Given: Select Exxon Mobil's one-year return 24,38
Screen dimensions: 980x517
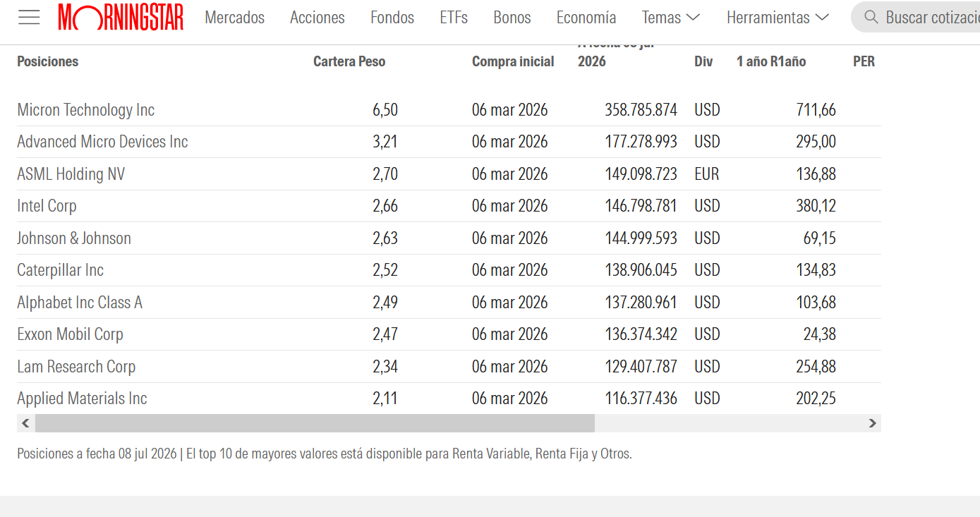Looking at the screenshot, I should point(820,334).
